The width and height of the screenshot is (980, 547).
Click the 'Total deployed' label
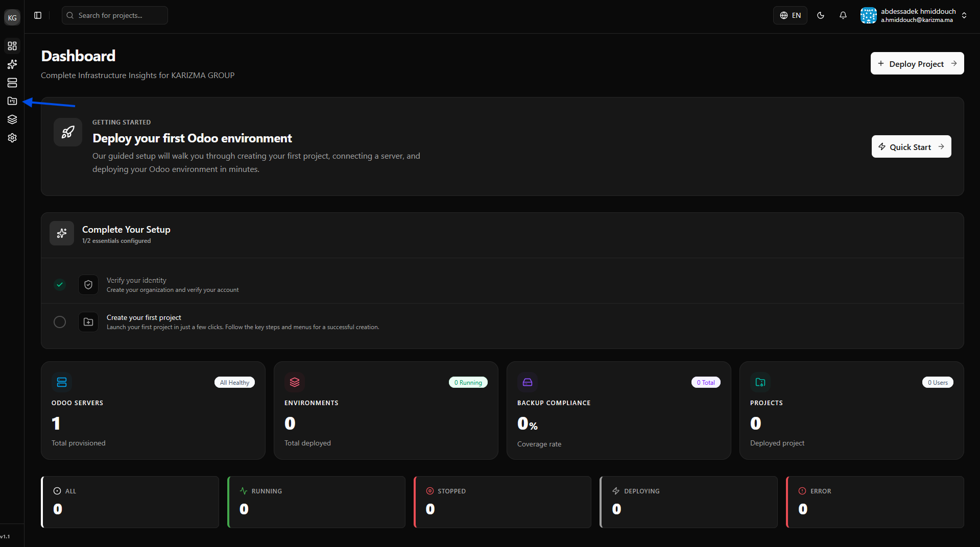point(307,443)
